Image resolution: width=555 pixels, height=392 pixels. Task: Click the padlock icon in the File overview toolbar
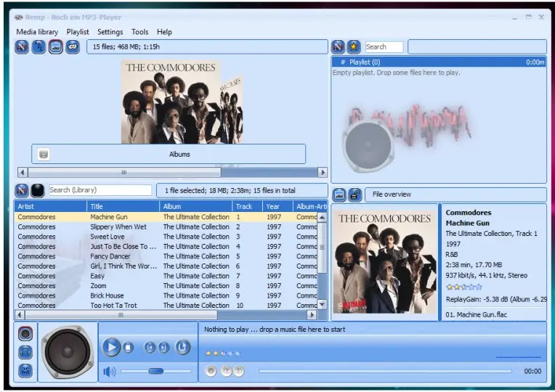tap(355, 195)
